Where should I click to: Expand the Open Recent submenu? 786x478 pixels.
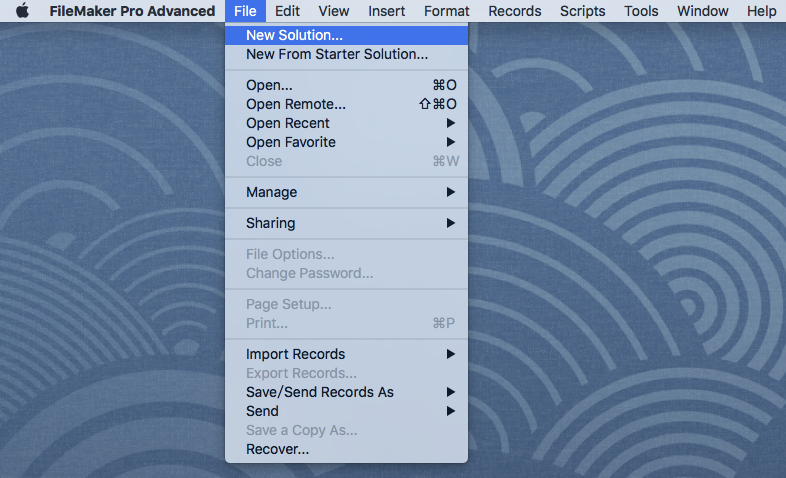point(346,123)
